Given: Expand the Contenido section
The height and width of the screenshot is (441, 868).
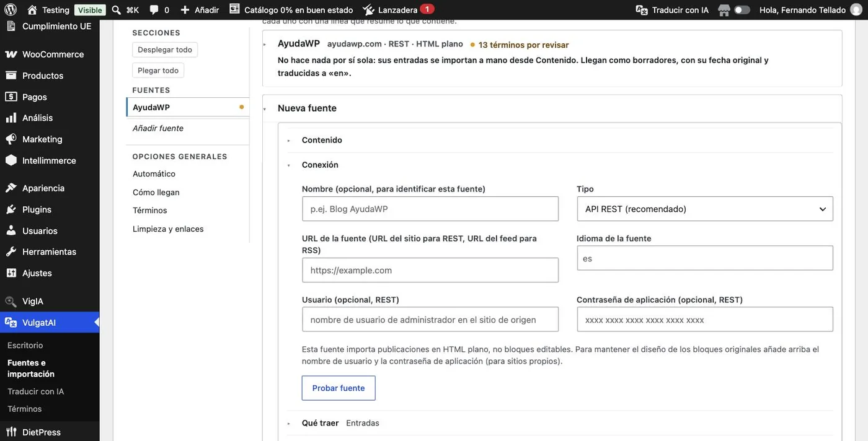Looking at the screenshot, I should [322, 140].
